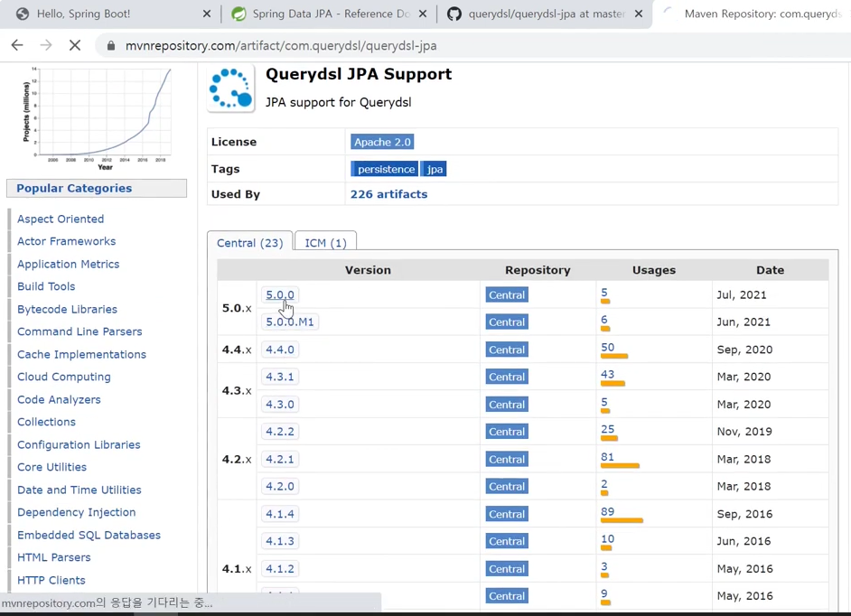
Task: Open version 4.4.0 link
Action: point(280,350)
